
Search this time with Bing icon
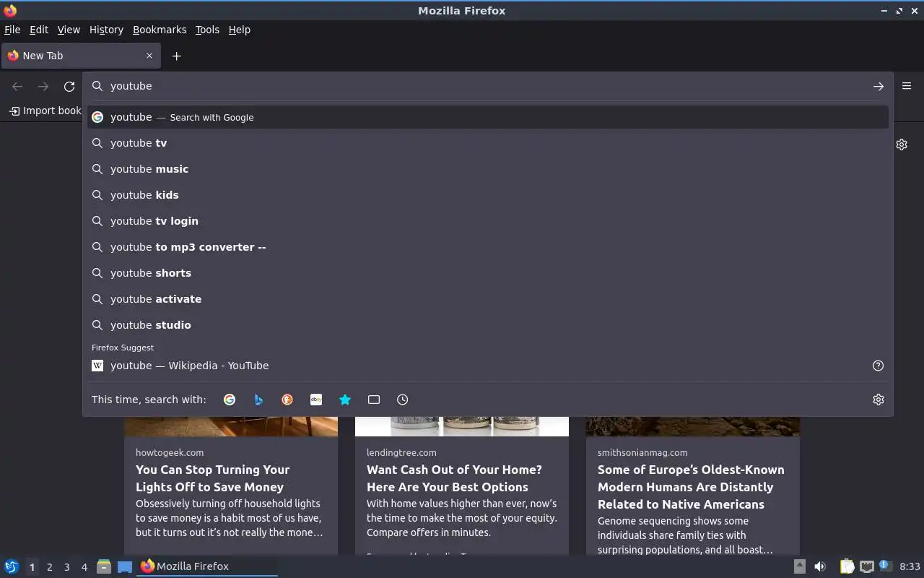(x=258, y=400)
